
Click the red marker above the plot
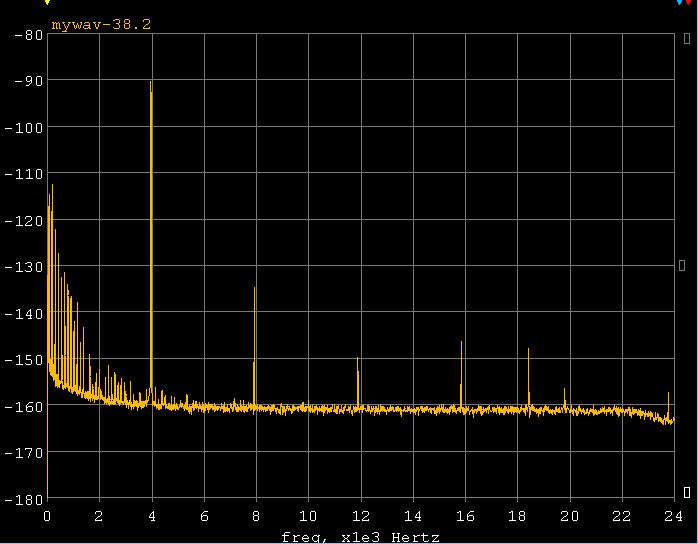(688, 2)
